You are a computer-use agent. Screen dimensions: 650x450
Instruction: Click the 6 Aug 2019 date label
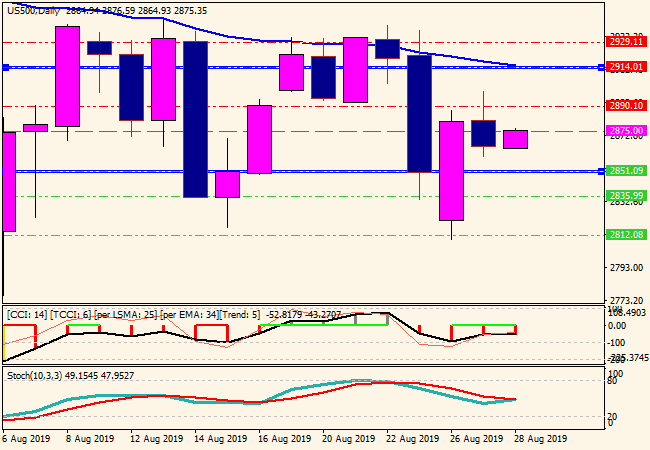(27, 438)
